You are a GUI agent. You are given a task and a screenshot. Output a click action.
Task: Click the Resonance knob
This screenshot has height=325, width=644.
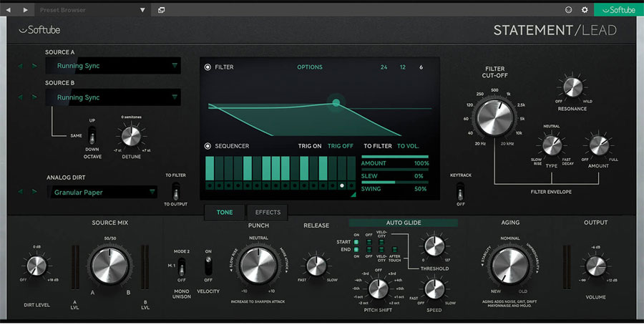572,87
